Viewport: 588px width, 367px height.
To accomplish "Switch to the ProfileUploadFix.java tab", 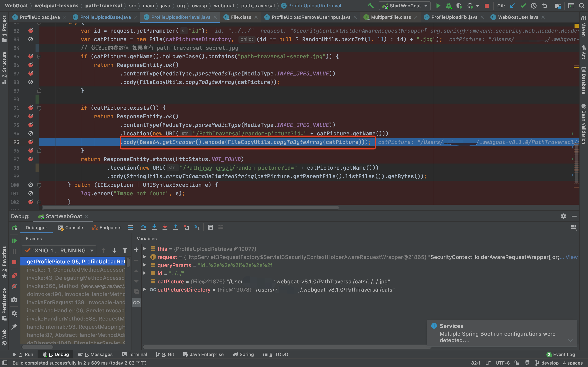I will (x=454, y=17).
